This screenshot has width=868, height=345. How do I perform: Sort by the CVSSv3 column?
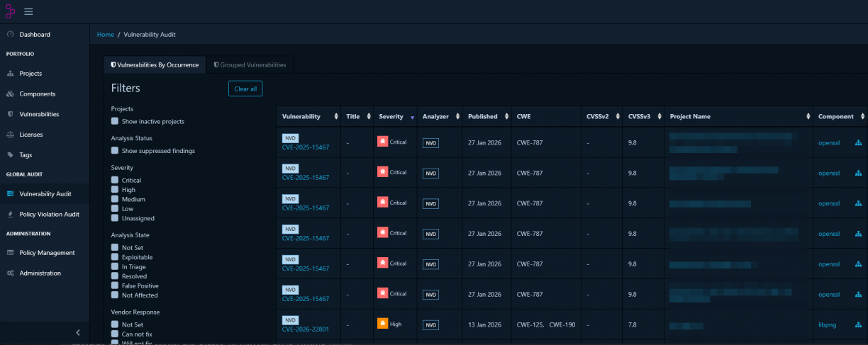[x=642, y=116]
